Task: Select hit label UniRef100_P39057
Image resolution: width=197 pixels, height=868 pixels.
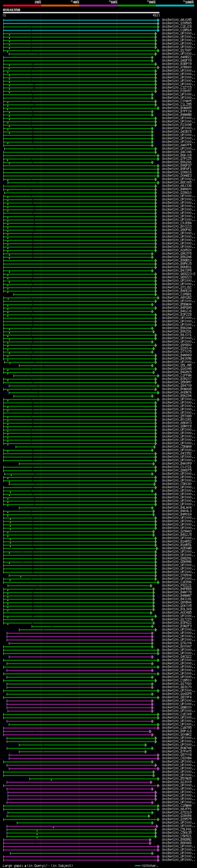Action: click(177, 91)
